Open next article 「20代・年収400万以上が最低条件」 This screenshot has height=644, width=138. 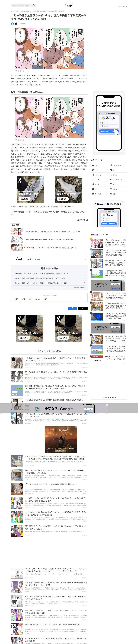point(49,239)
